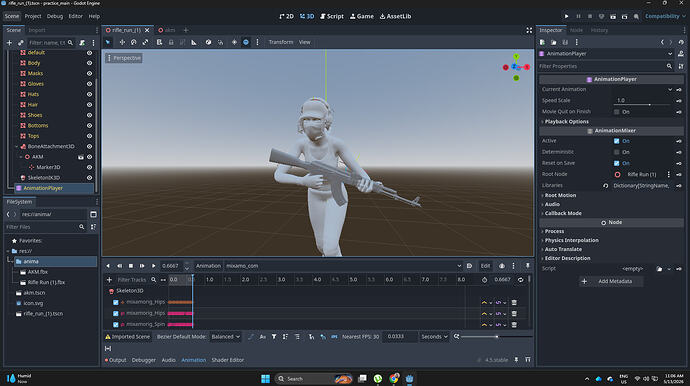Stop animation playback in Animation panel
This screenshot has width=690, height=386.
pyautogui.click(x=131, y=266)
